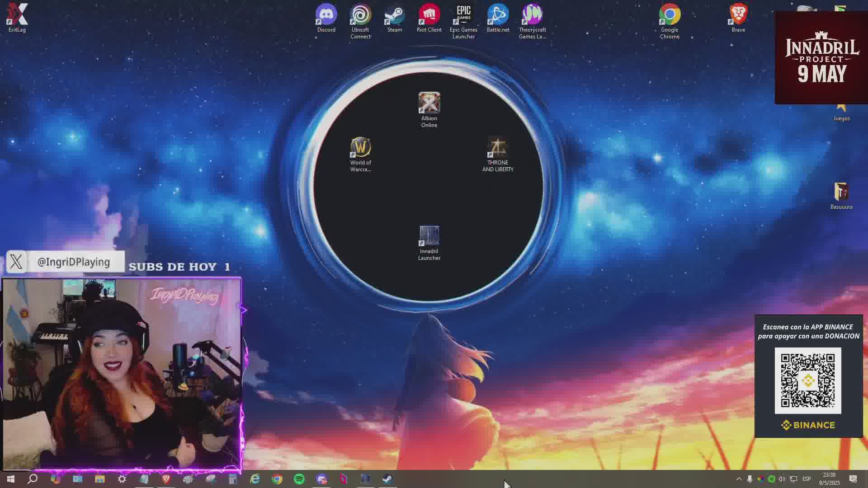This screenshot has height=488, width=868.
Task: Select the Albion Online shortcut
Action: pos(429,110)
